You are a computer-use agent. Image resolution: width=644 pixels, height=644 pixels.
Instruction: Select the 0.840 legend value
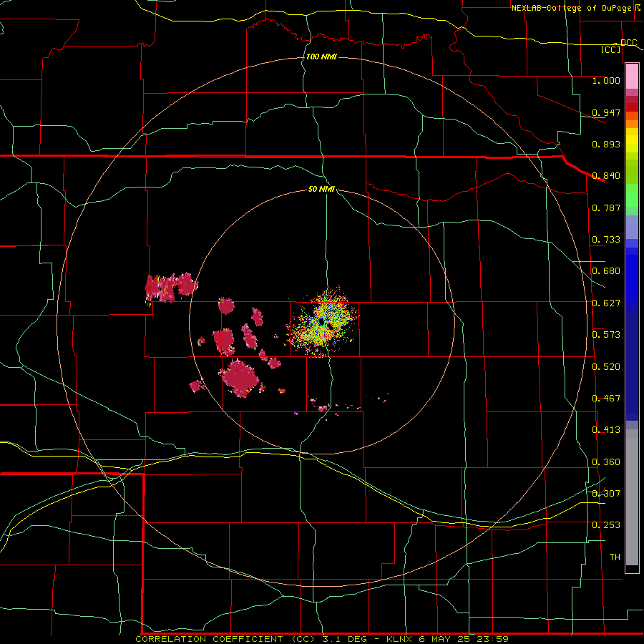[606, 176]
